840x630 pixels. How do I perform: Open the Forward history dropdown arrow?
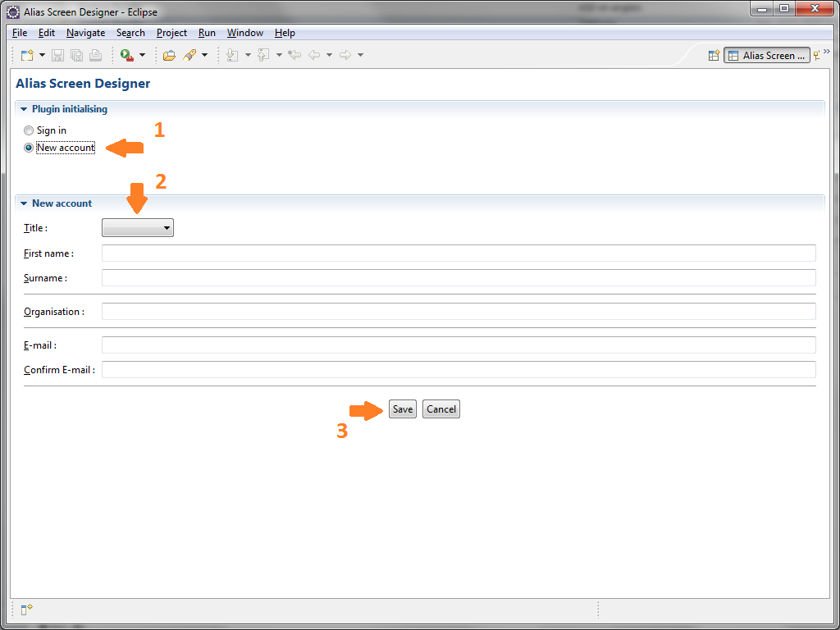360,55
